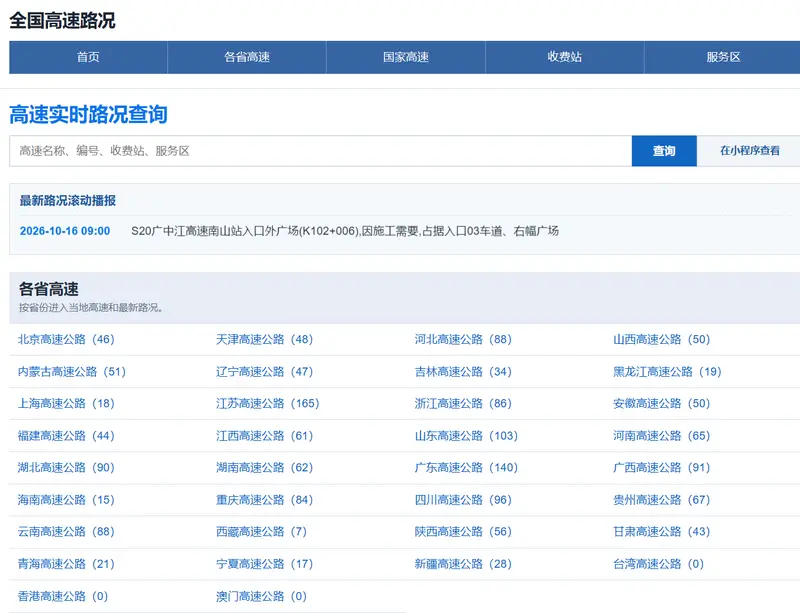This screenshot has width=800, height=613.
Task: Open 湖南高速公路 (62) link
Action: coord(264,468)
